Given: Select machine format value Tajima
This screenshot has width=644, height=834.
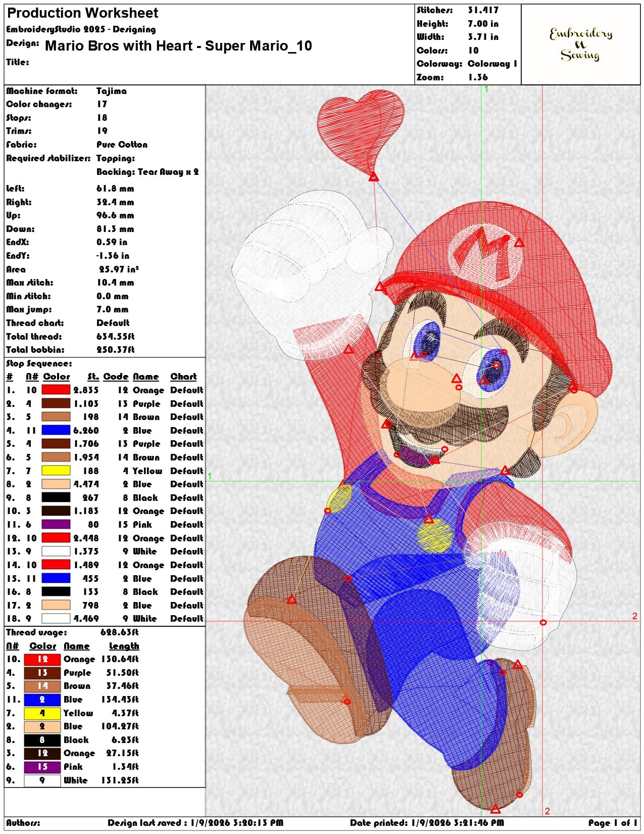Looking at the screenshot, I should tap(112, 91).
